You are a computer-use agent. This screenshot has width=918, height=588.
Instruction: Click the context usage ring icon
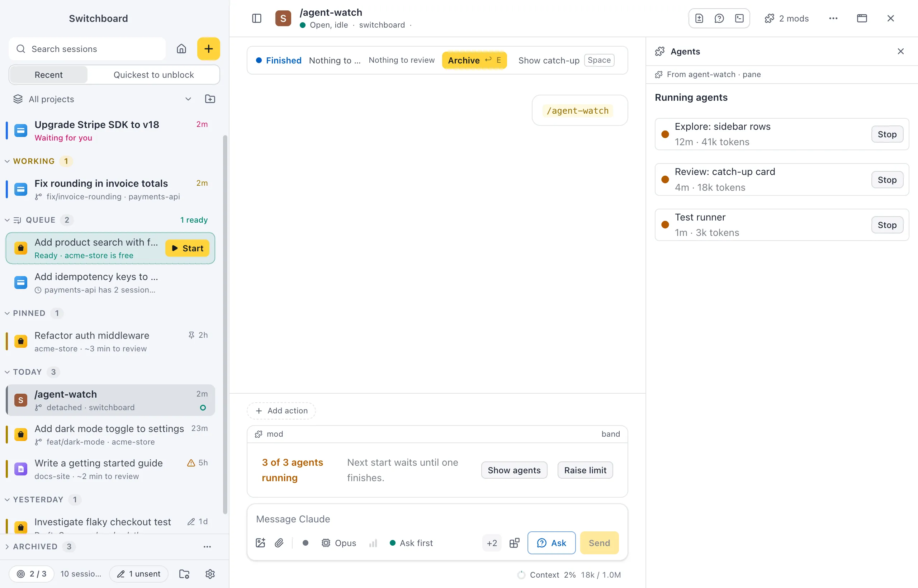coord(521,575)
